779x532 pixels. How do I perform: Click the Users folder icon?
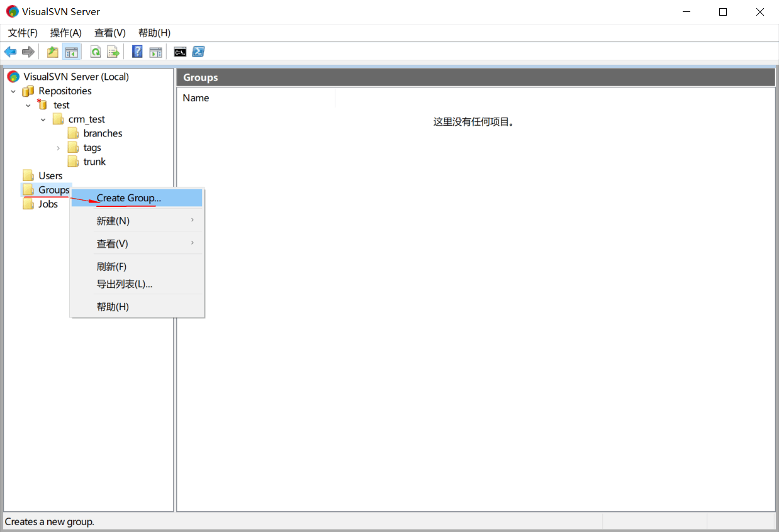coord(28,175)
